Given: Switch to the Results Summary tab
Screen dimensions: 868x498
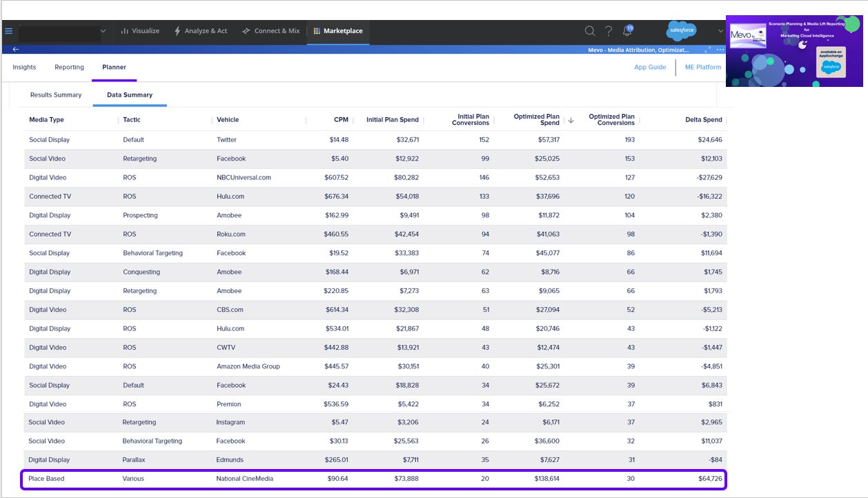Looking at the screenshot, I should pyautogui.click(x=56, y=95).
